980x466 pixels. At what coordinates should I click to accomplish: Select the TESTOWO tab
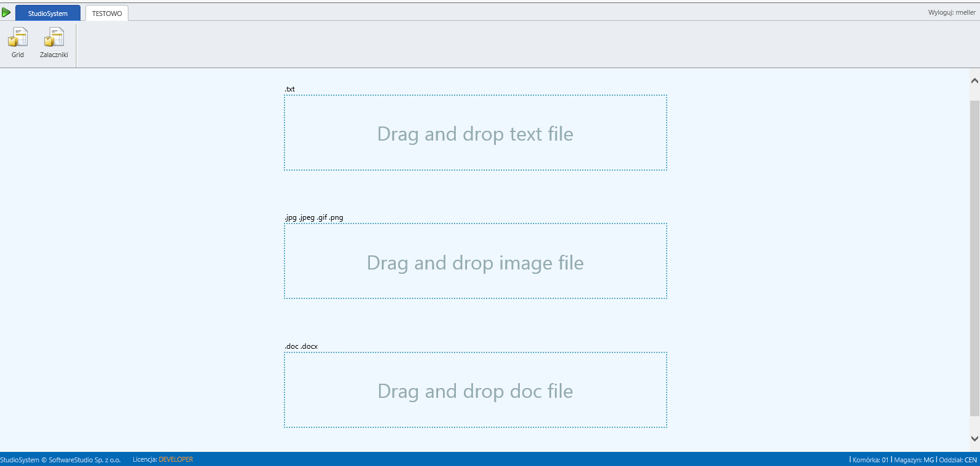pos(107,13)
